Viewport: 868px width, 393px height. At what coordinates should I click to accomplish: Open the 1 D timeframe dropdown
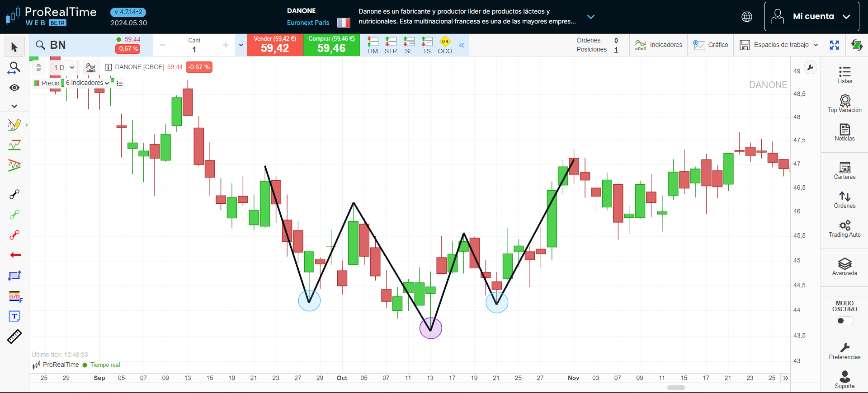[x=63, y=67]
